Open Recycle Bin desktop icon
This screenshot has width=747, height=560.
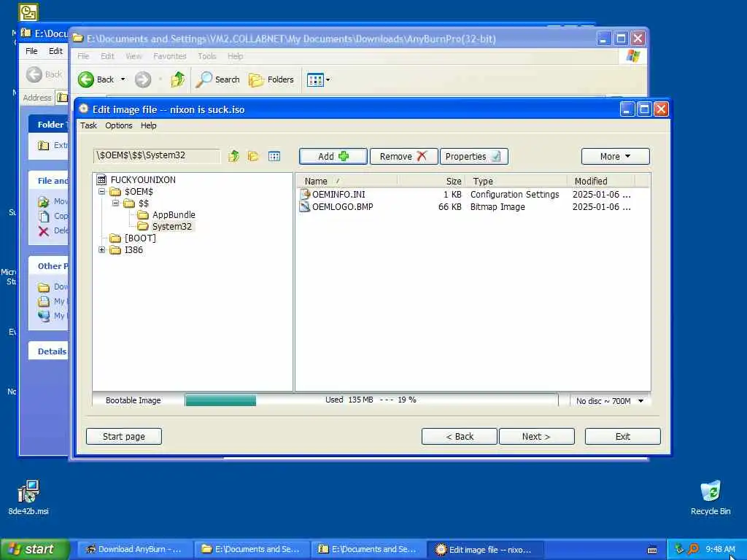pyautogui.click(x=711, y=497)
